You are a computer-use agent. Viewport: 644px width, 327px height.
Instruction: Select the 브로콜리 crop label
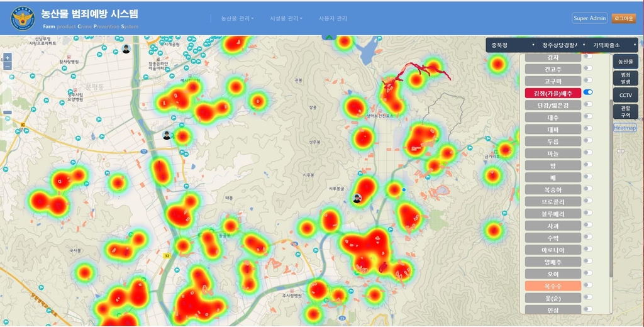pos(553,202)
